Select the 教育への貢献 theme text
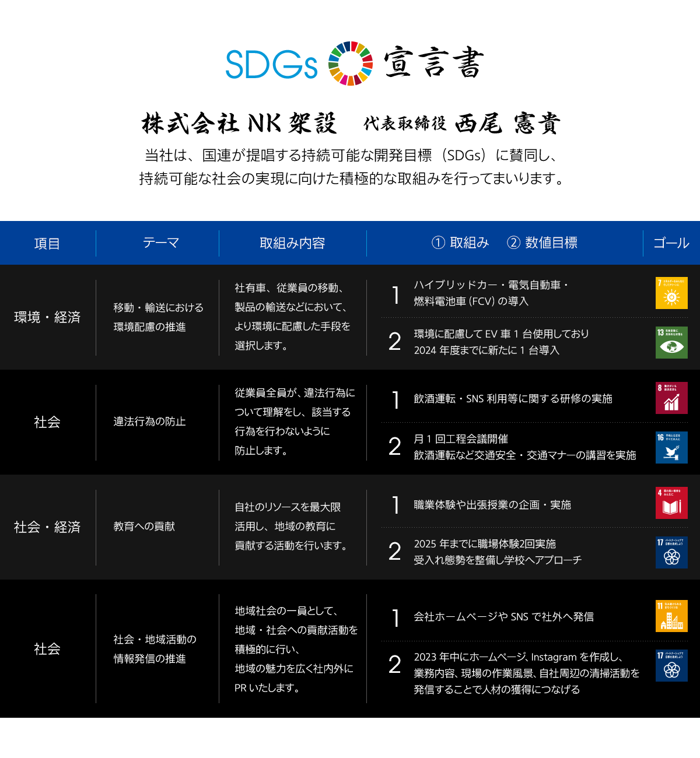This screenshot has height=758, width=700. coord(144,527)
